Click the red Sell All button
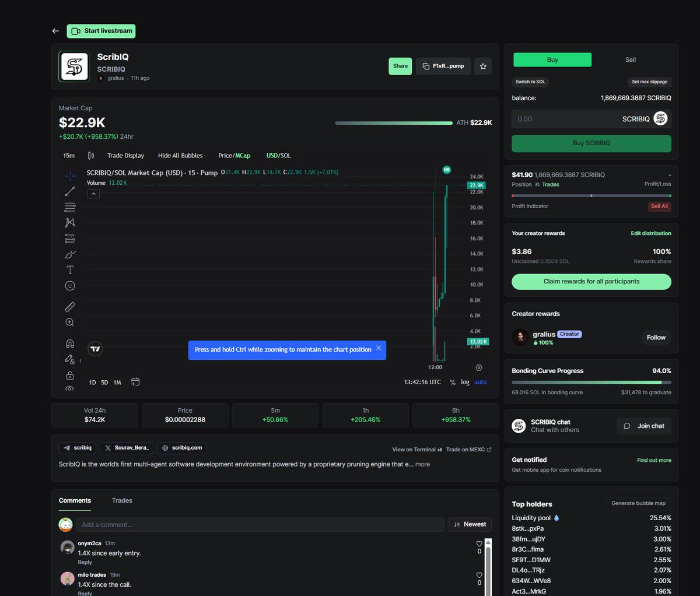This screenshot has width=700, height=596. [x=660, y=206]
